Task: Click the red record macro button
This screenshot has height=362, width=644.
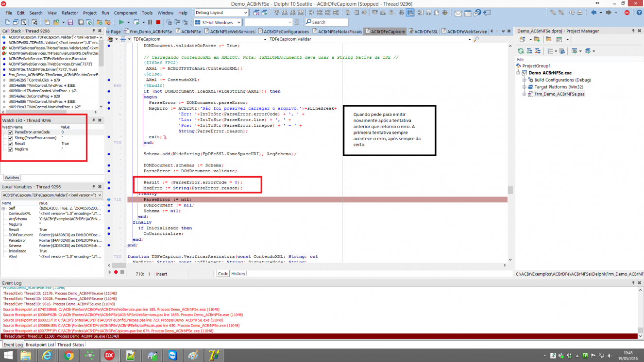Action: (116, 273)
